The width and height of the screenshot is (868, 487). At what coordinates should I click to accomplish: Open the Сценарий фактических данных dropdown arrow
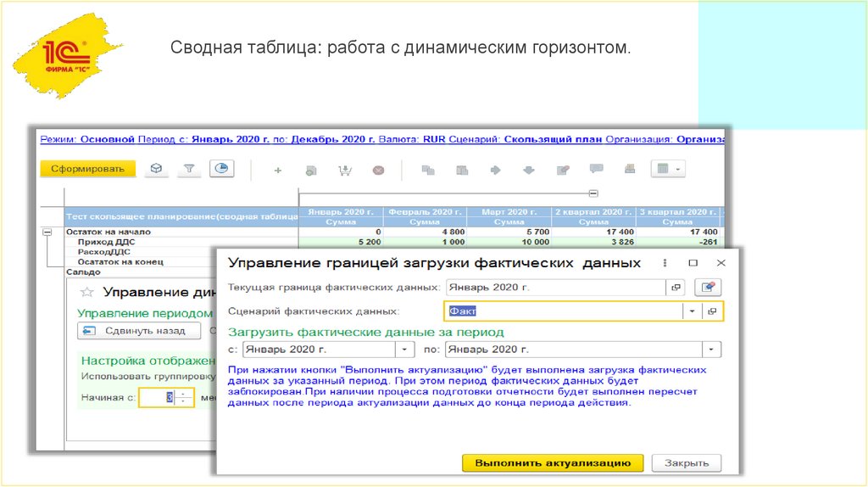[x=693, y=311]
